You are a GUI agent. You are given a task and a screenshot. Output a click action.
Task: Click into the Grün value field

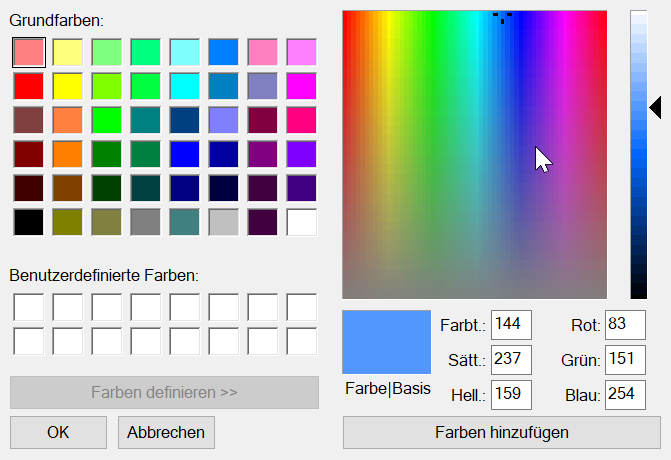pos(625,359)
